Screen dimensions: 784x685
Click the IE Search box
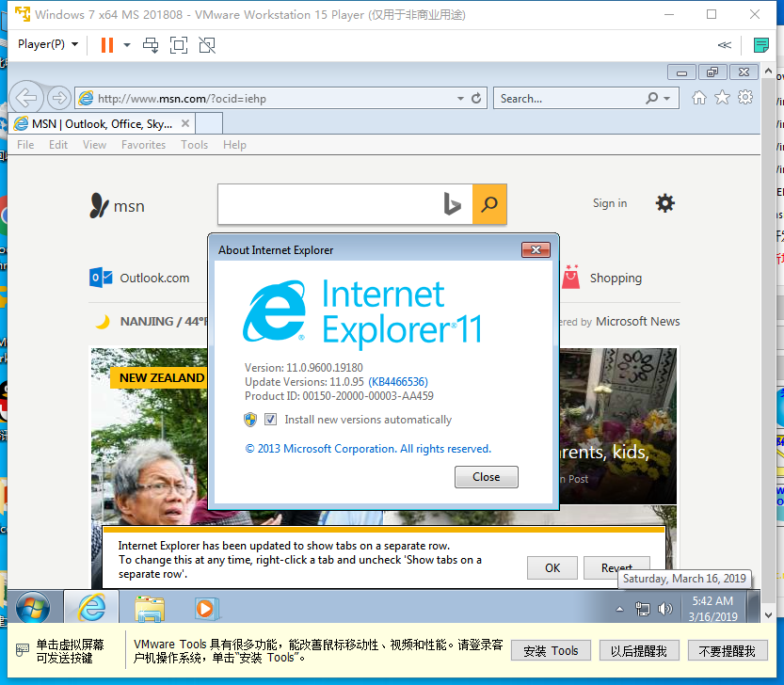[x=569, y=99]
